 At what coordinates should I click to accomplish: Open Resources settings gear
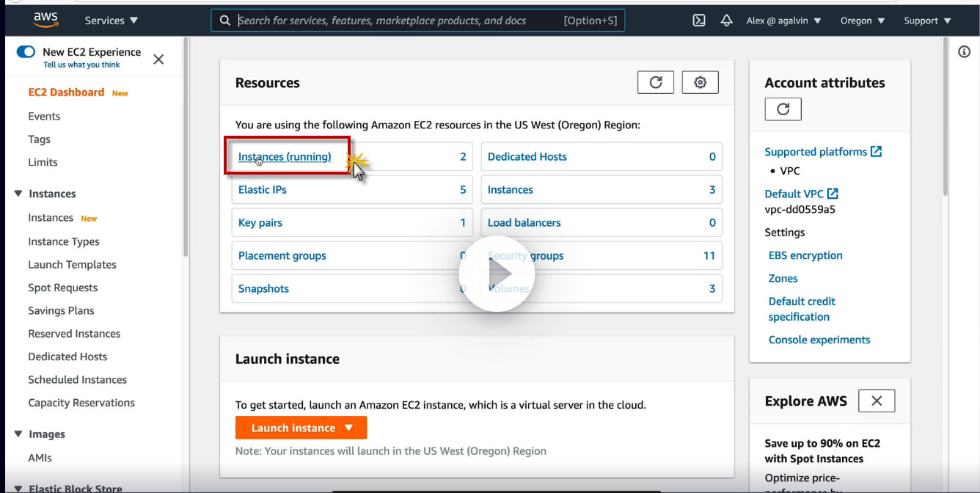tap(701, 82)
